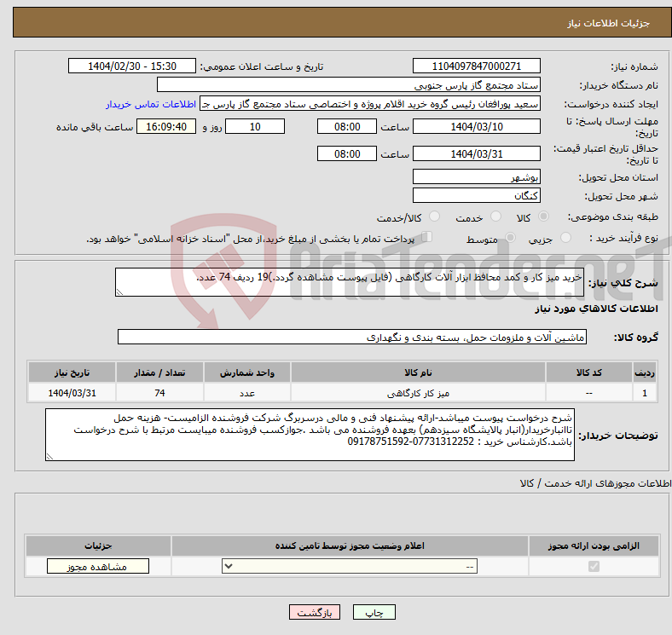Click the resize handle of شرح کلی نیاز textarea
This screenshot has height=635, width=672.
pyautogui.click(x=119, y=292)
